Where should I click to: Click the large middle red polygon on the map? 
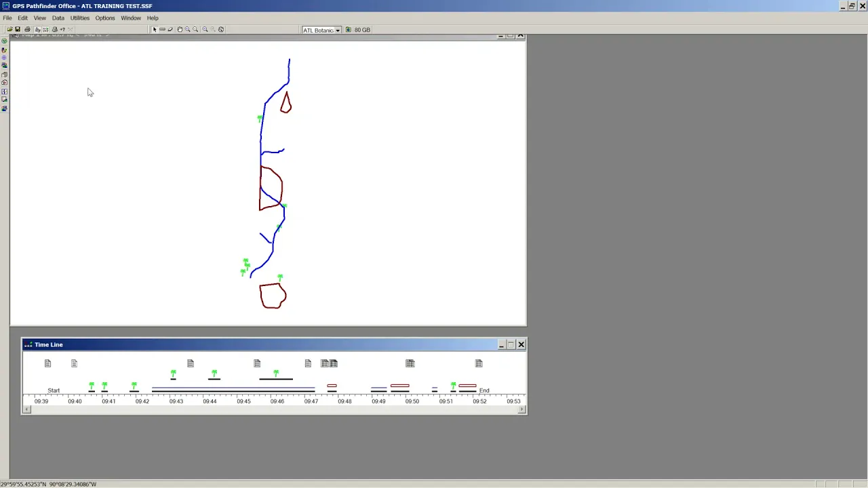pyautogui.click(x=271, y=188)
